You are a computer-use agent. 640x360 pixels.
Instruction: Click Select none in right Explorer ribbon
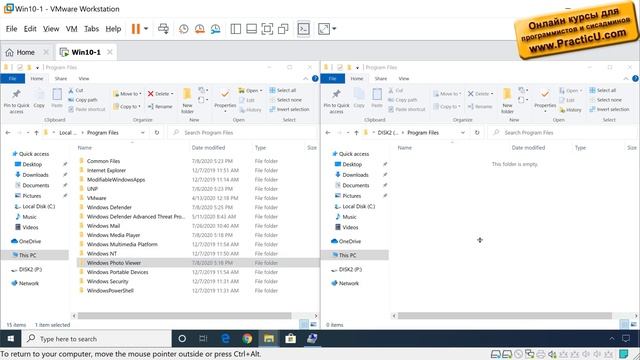click(x=606, y=100)
